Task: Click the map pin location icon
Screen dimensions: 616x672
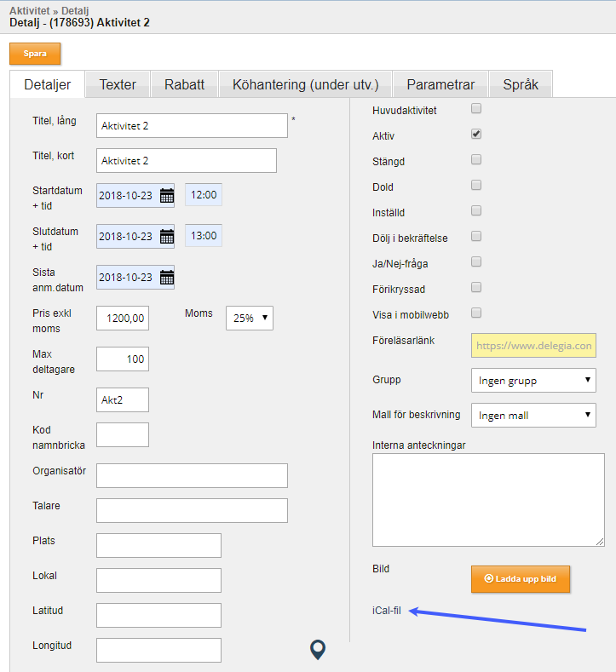Action: click(318, 650)
